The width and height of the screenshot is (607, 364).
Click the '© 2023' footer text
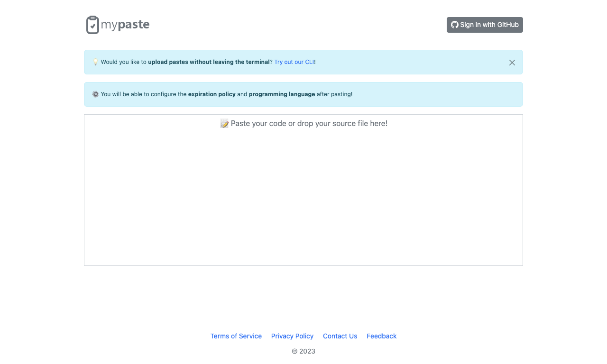click(303, 351)
